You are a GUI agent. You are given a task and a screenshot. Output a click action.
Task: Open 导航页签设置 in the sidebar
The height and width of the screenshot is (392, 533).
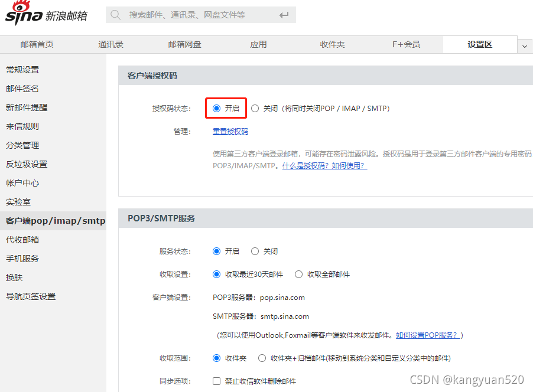31,296
